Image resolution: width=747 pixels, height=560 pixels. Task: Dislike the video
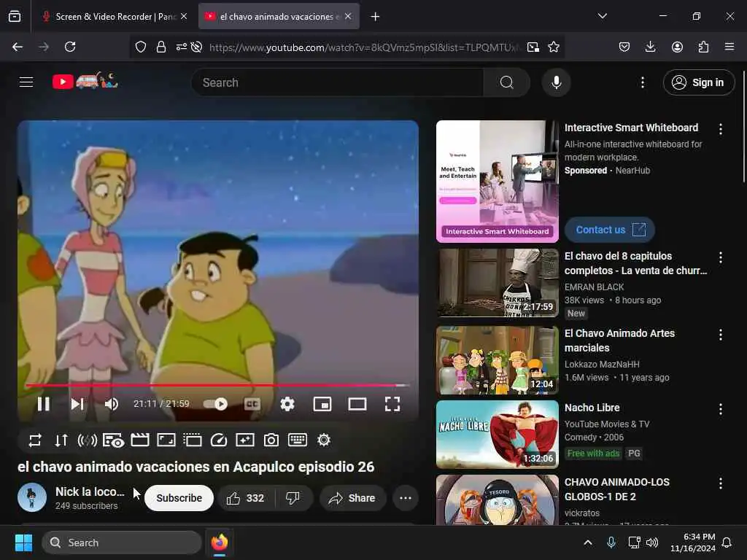coord(293,498)
